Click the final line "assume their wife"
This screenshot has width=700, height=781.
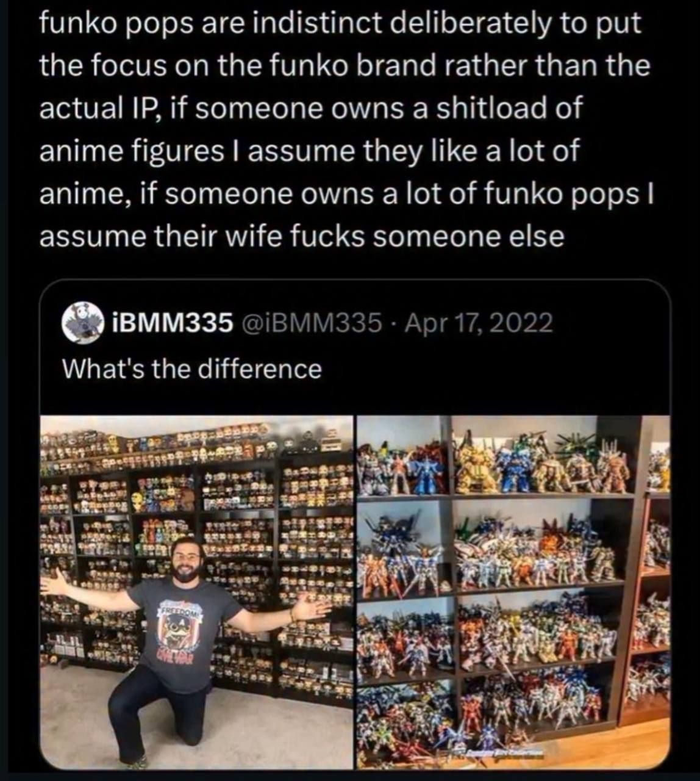click(302, 236)
